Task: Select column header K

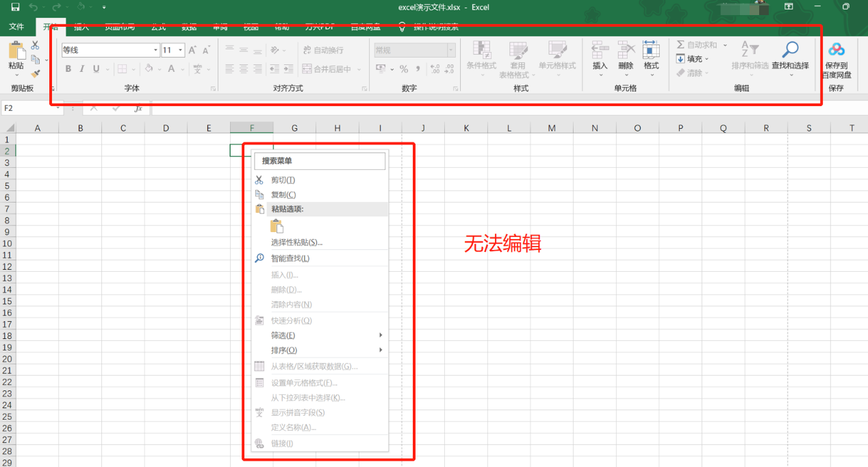Action: (x=466, y=128)
